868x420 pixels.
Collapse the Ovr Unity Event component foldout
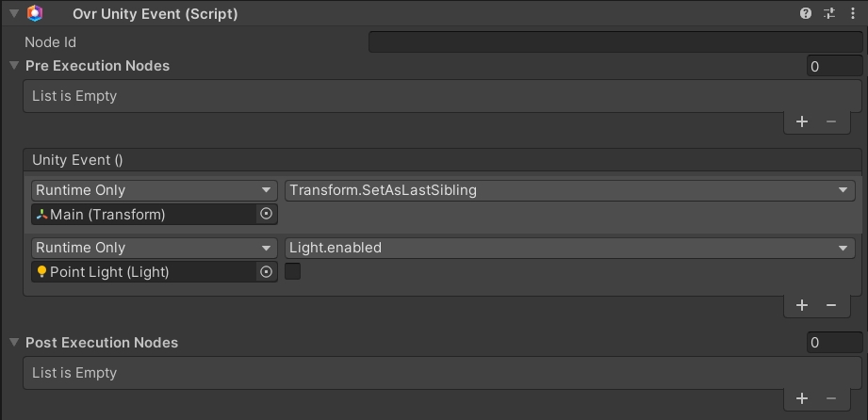13,13
